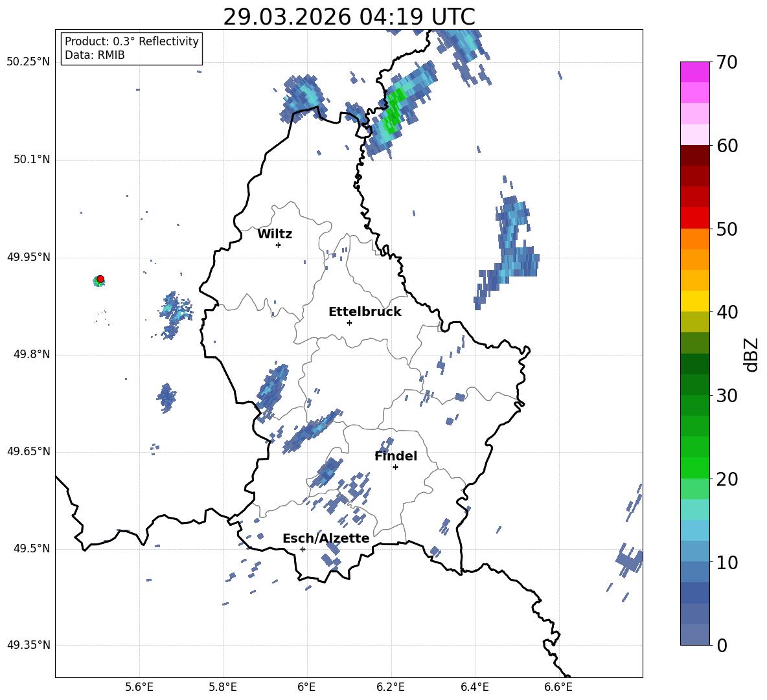Image resolution: width=767 pixels, height=700 pixels.
Task: Pick the yellow swatch just above 40 dBZ
Action: (x=695, y=301)
